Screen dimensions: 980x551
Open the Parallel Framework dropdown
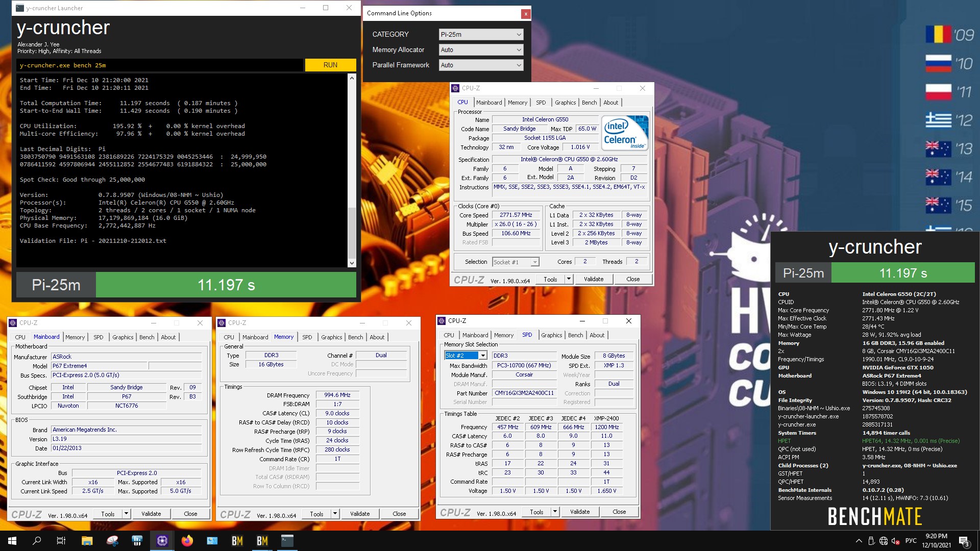pyautogui.click(x=481, y=65)
